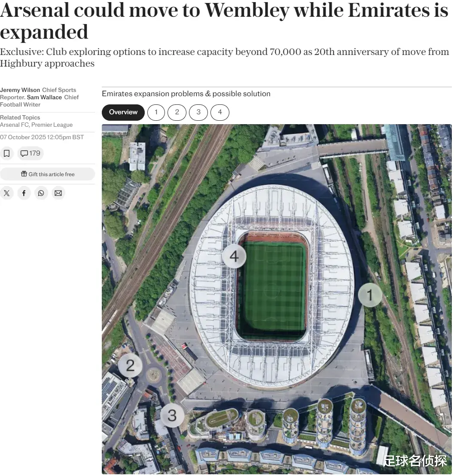The image size is (454, 476).
Task: Open the 179 comments section
Action: click(x=30, y=153)
